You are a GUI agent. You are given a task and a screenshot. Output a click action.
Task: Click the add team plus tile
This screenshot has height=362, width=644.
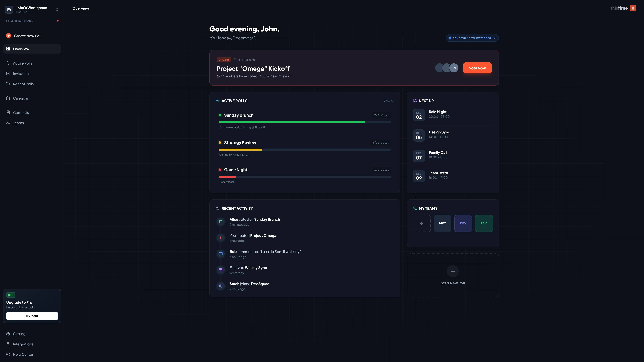tap(421, 223)
